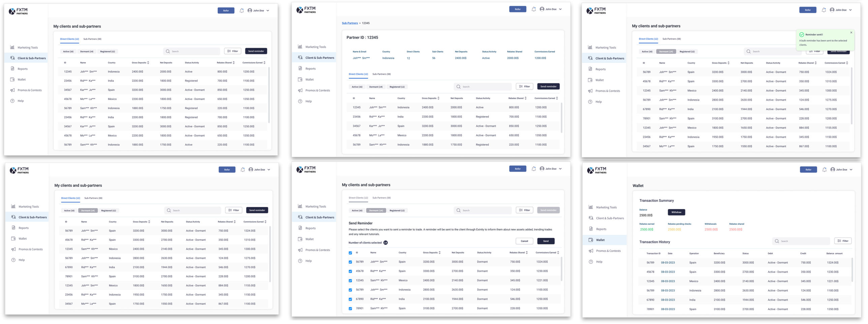Screen dimensions: 868x324
Task: Sort by Gross Deposits arrows in Partner ID 12345 table
Action: (438, 98)
